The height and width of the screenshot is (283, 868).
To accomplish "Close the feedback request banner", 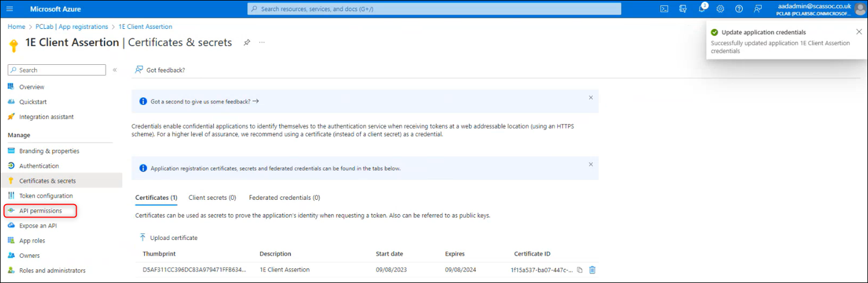I will (590, 98).
